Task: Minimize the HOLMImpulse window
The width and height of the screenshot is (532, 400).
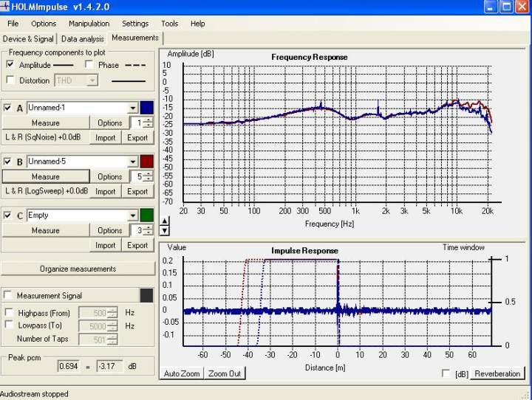Action: 491,7
